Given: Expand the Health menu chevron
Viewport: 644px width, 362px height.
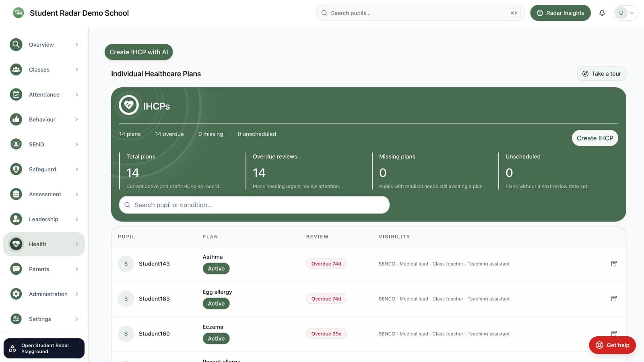Looking at the screenshot, I should point(77,244).
